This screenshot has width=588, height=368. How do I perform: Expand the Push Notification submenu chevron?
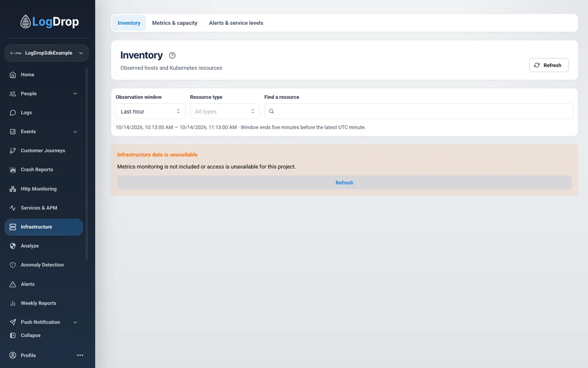(75, 323)
